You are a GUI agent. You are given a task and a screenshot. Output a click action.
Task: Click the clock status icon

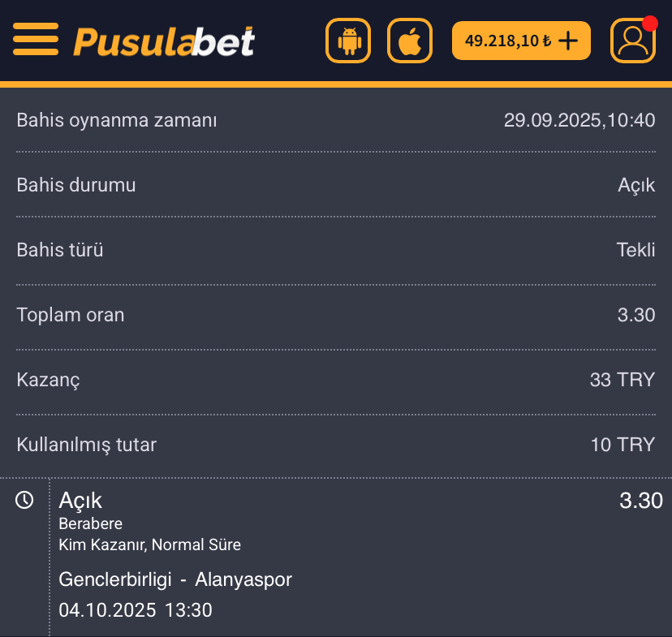(24, 500)
